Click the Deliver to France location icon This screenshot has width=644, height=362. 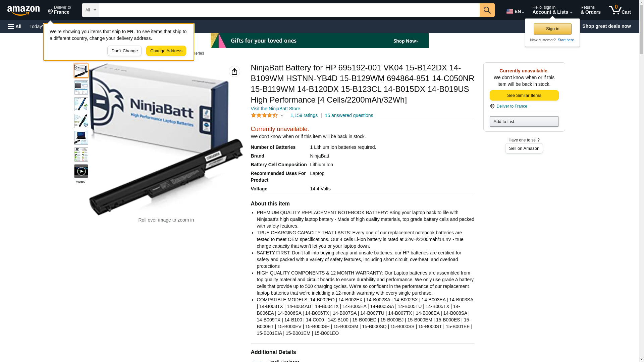(492, 106)
